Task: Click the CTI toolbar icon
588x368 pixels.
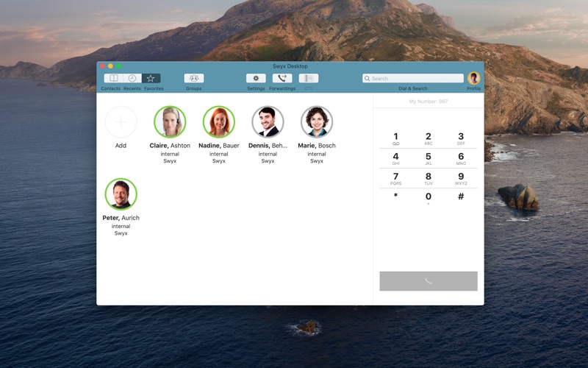Action: coord(309,78)
